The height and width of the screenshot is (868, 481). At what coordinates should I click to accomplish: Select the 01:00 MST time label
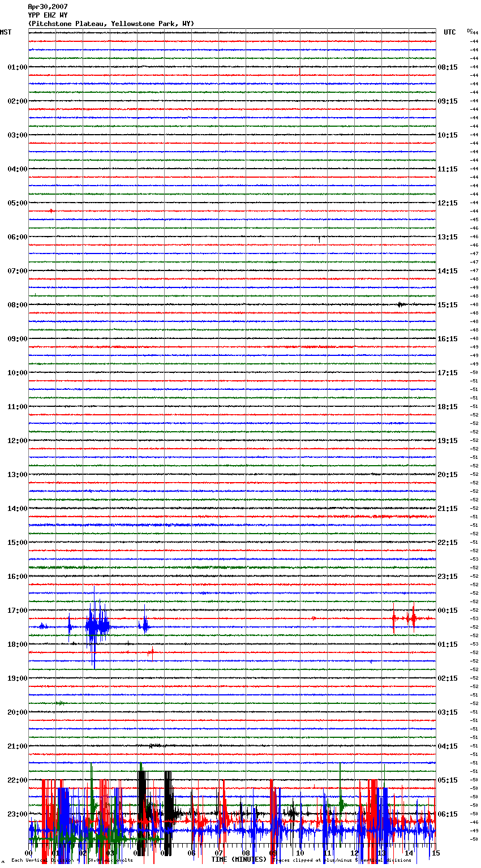coord(17,67)
